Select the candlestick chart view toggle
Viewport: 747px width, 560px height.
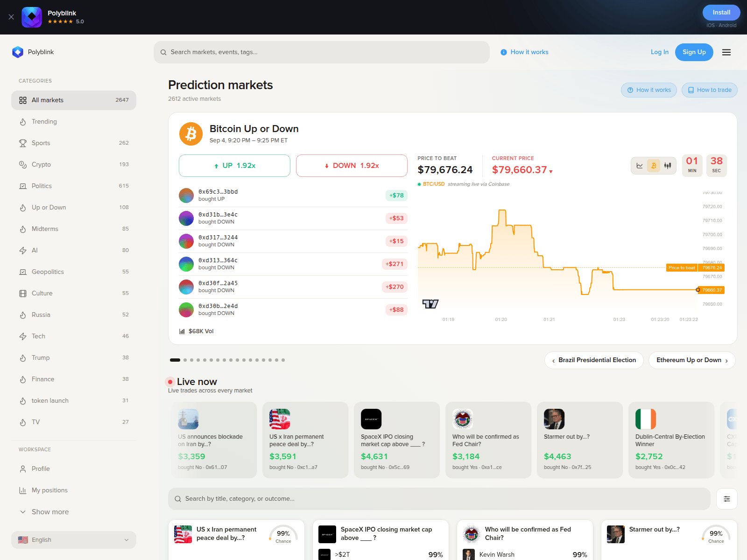click(x=668, y=166)
